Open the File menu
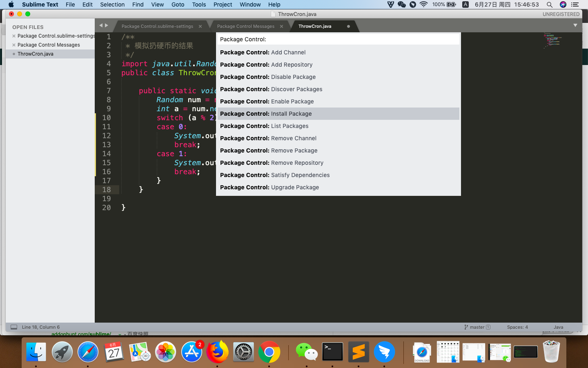The image size is (588, 368). tap(70, 4)
